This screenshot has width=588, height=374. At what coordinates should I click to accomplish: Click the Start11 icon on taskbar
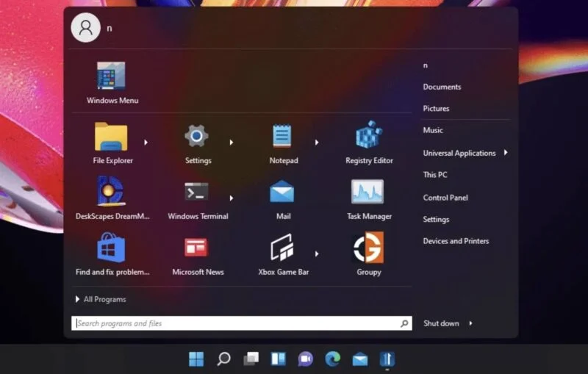coord(387,359)
